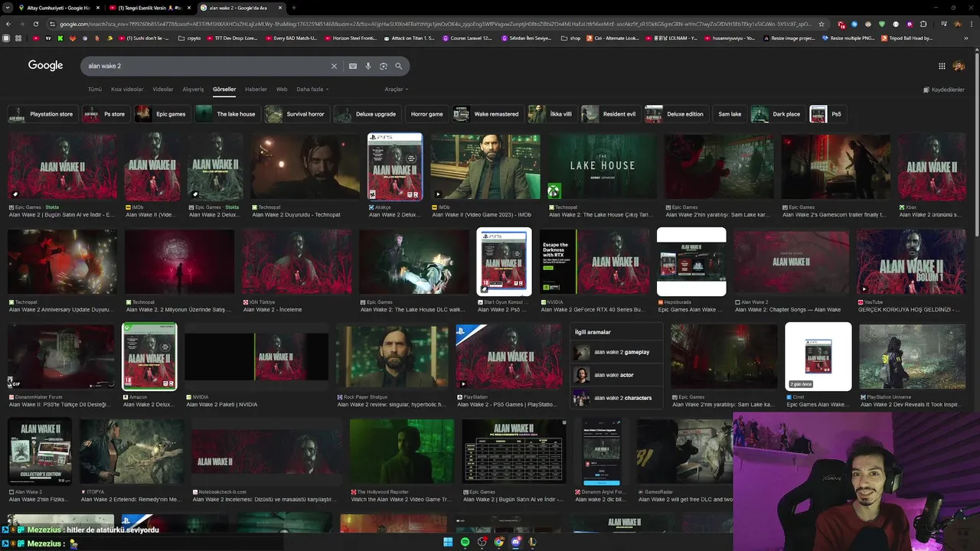Open the Google account profile picture
Viewport: 980px width, 551px height.
point(959,66)
